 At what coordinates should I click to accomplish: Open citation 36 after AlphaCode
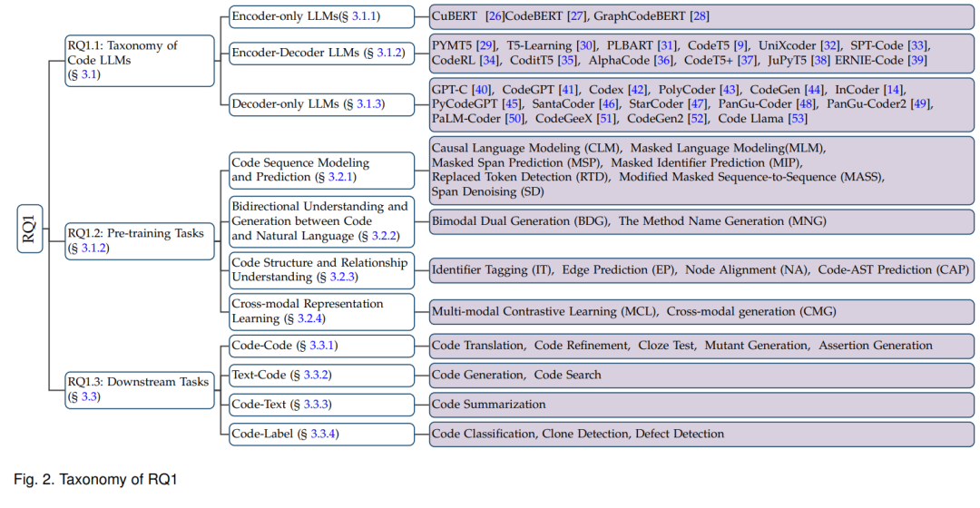(x=663, y=61)
